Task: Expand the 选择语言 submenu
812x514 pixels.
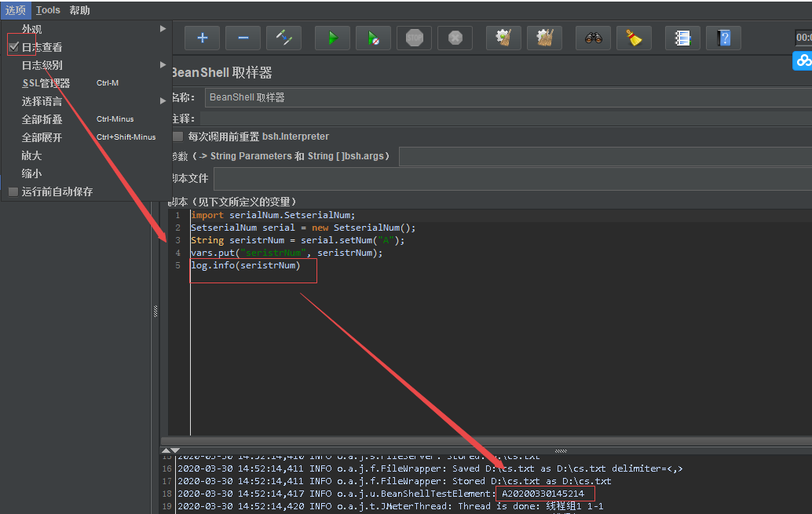Action: pyautogui.click(x=86, y=101)
